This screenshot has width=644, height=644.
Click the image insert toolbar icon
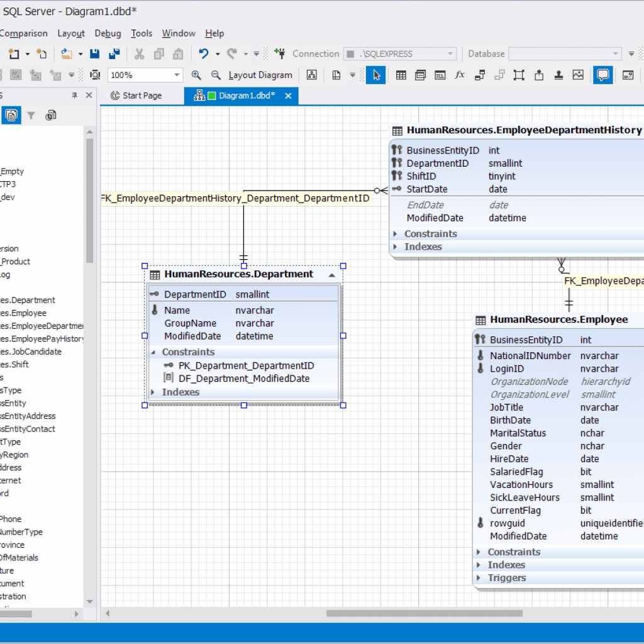coord(578,74)
